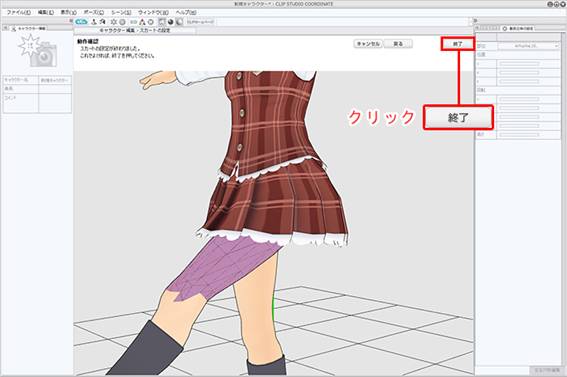Image resolution: width=567 pixels, height=377 pixels.
Task: Click the small 終了 (Finish) button at top
Action: point(458,44)
